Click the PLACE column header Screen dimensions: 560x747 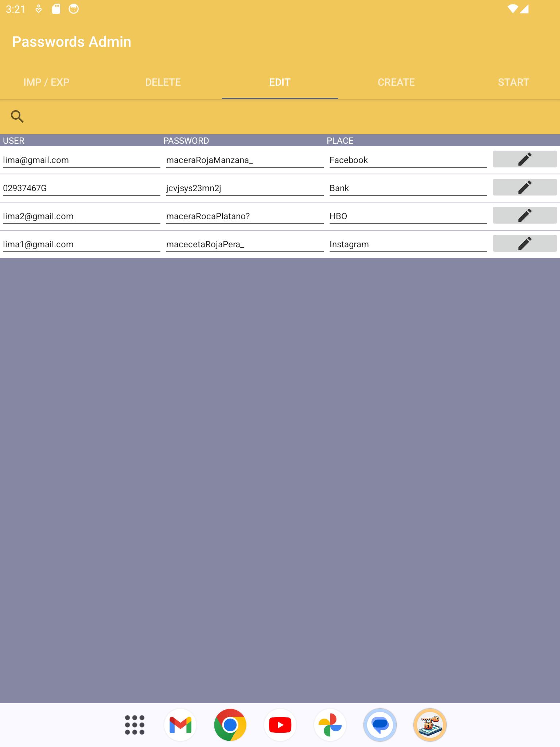(340, 141)
